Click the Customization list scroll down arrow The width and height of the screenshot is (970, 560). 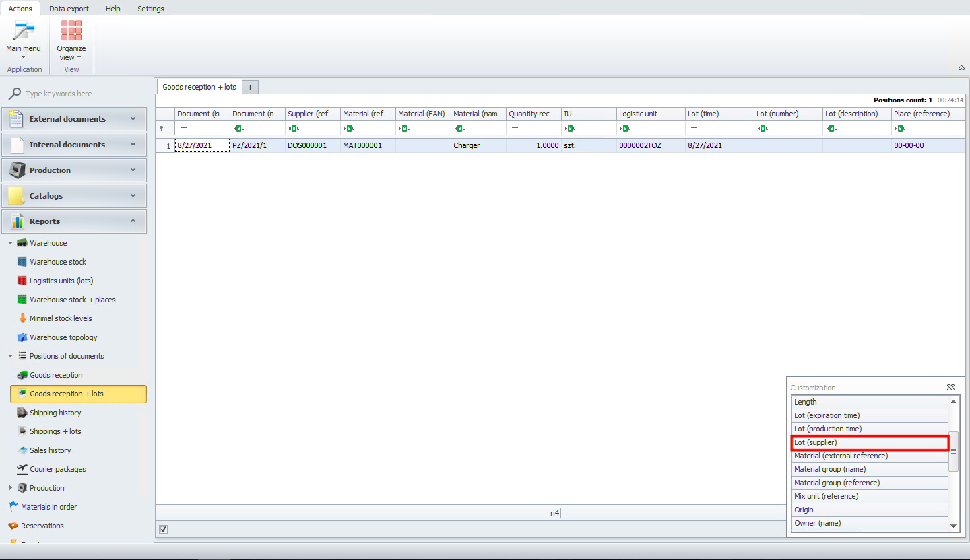pos(953,526)
